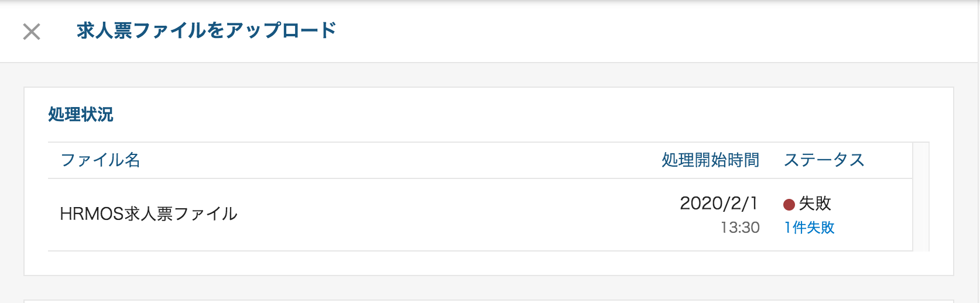Click the blank area of the table header row
This screenshot has width=980, height=303.
tap(398, 160)
